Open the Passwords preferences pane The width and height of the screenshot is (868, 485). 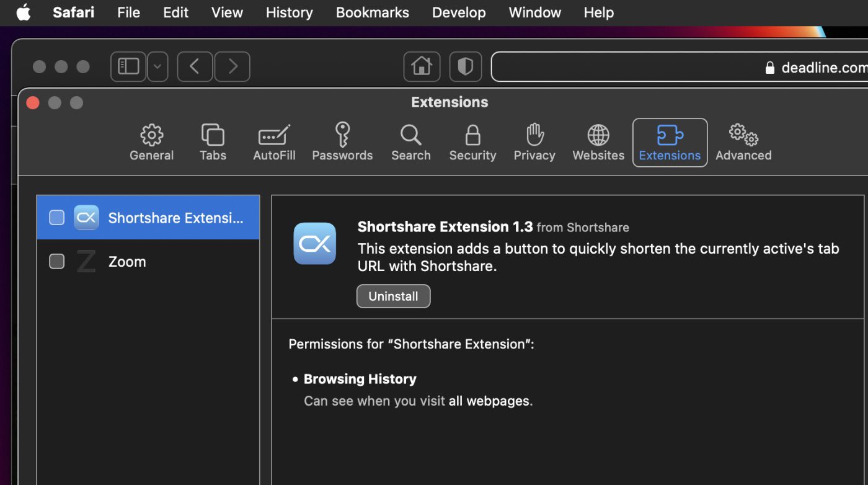[342, 143]
